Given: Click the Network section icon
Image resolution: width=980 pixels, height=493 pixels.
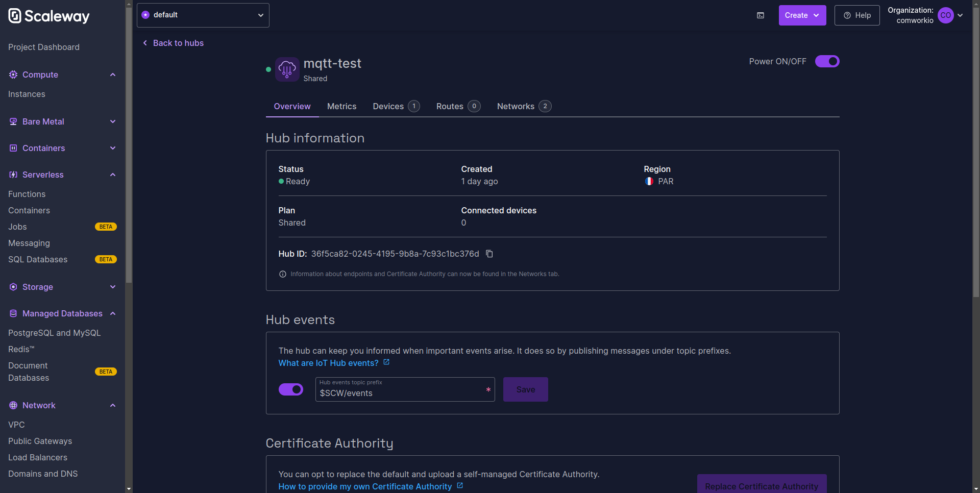Looking at the screenshot, I should point(13,405).
